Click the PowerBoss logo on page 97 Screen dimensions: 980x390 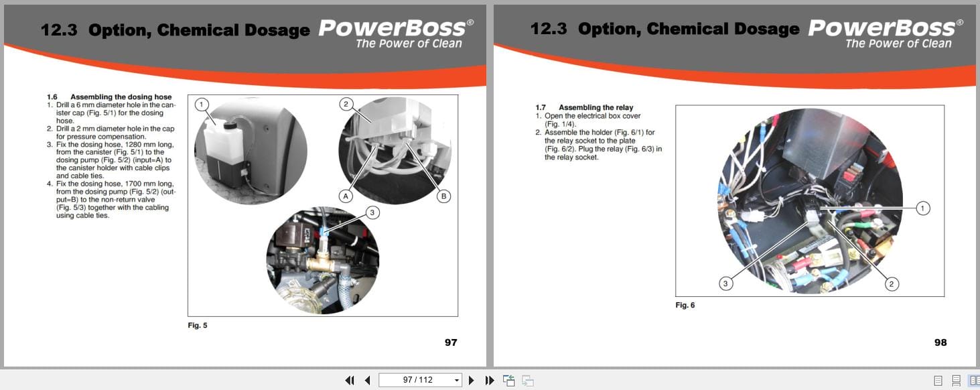392,29
